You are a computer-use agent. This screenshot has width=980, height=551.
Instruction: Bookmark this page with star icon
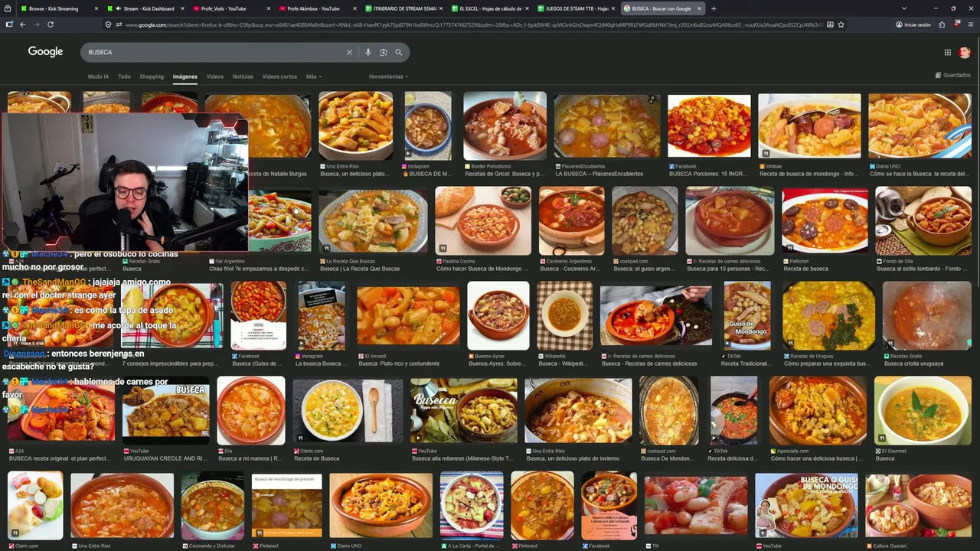click(841, 24)
